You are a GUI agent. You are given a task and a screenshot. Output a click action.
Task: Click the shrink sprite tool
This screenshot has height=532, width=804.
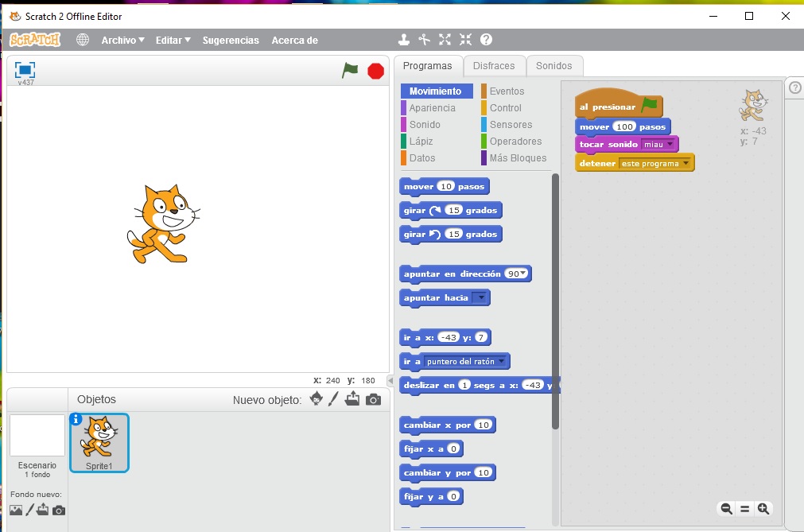pyautogui.click(x=465, y=38)
